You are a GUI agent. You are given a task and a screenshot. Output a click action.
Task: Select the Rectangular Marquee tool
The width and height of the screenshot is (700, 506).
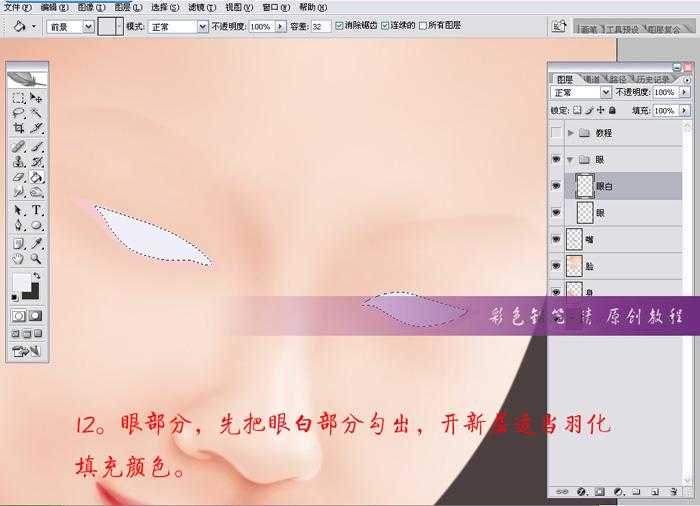point(19,98)
